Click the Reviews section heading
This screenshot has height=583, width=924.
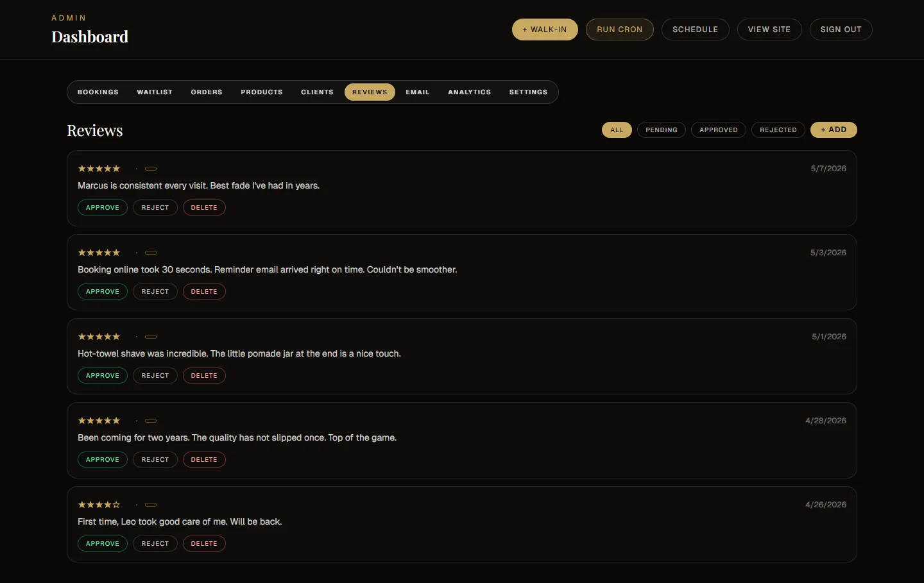[x=95, y=130]
